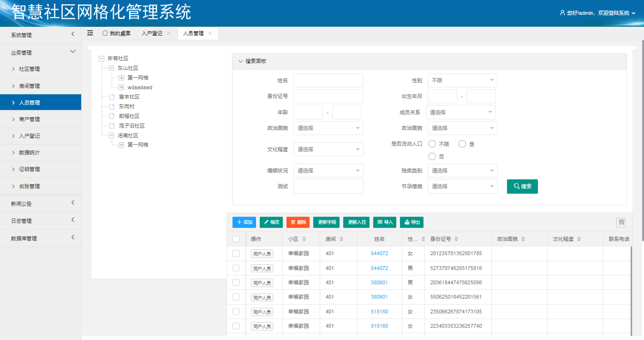Open household member link 544072
Image resolution: width=644 pixels, height=340 pixels.
tap(380, 253)
